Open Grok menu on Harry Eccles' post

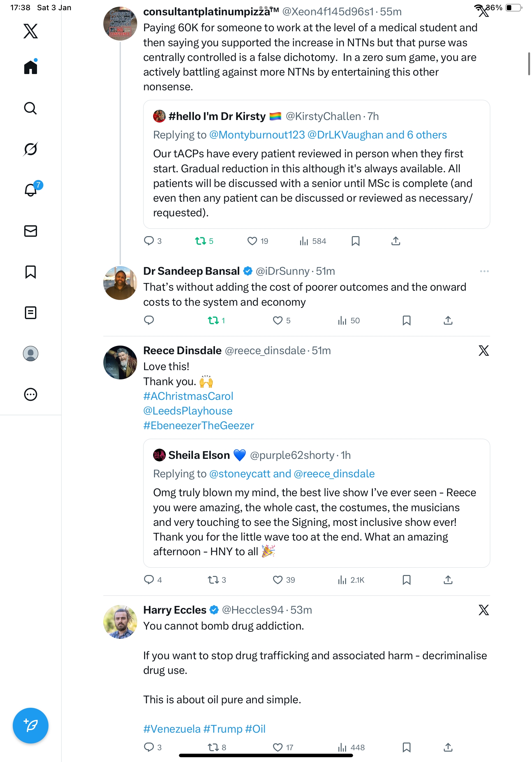pos(484,610)
